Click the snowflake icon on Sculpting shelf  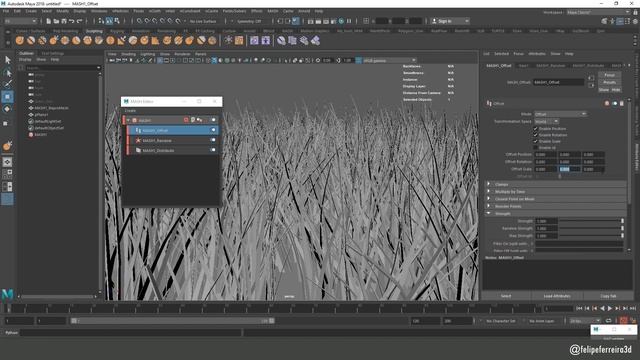point(228,40)
